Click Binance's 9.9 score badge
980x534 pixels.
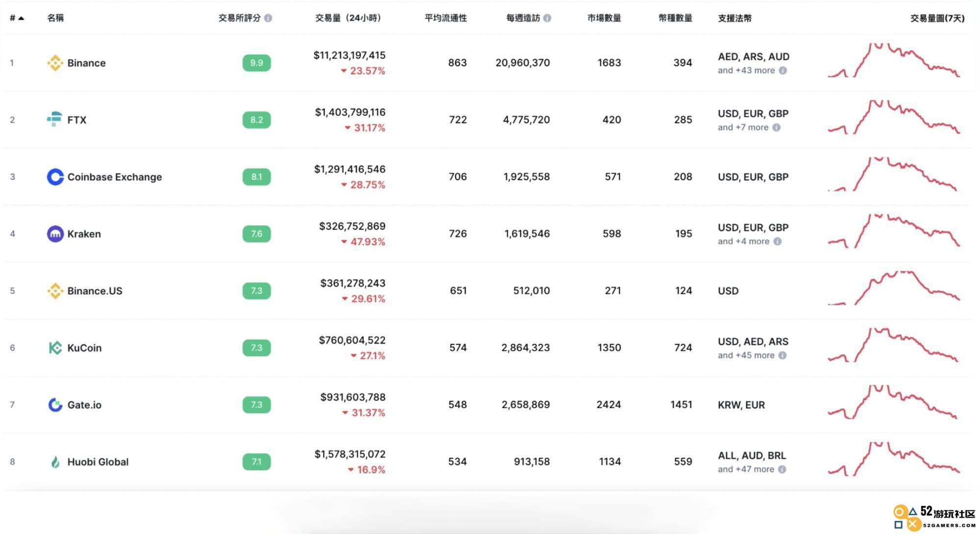(256, 63)
